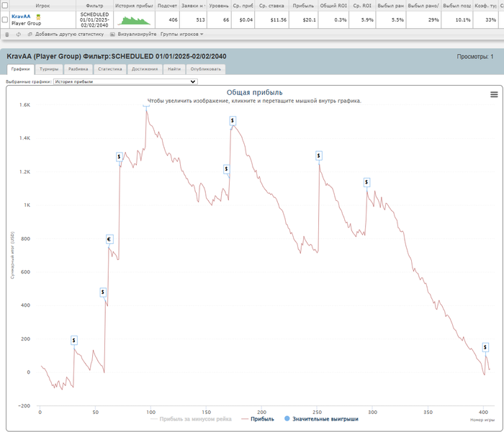
Task: Tick the header select-all checkbox
Action: coord(5,5)
